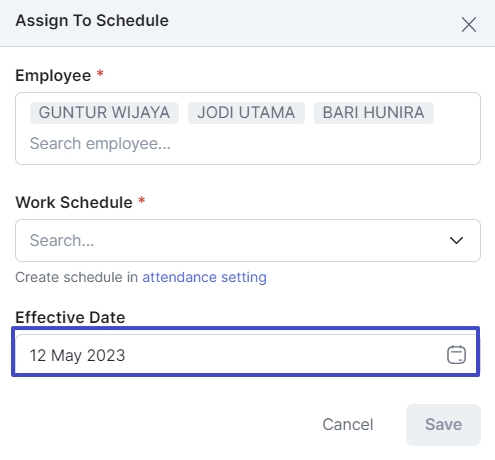Open the calendar picker icon
Viewport: 495px width, 460px height.
(x=456, y=354)
